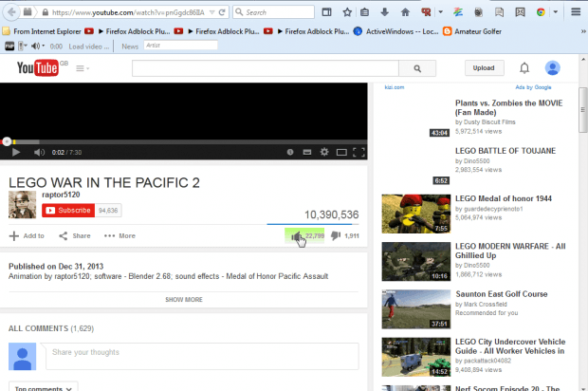Open the first Firefox Adblock Plus bookmark
Image resolution: width=588 pixels, height=391 pixels.
pos(127,31)
